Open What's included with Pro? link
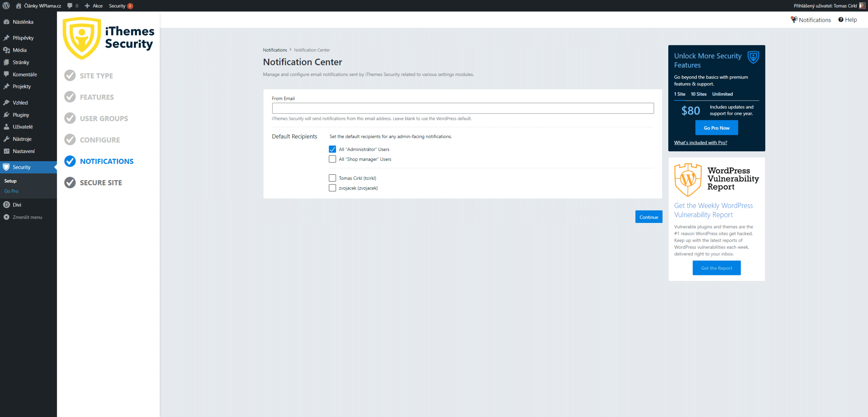Viewport: 868px width, 417px height. coord(700,143)
